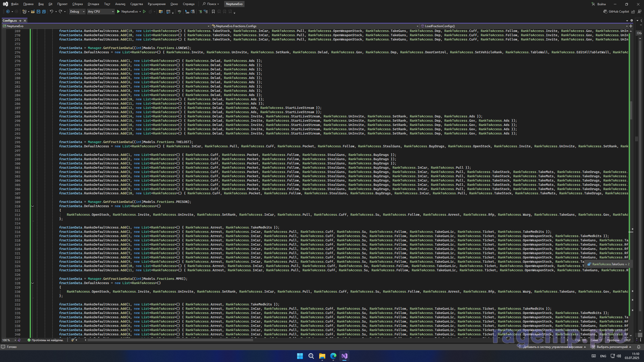The image size is (644, 362).
Task: Click the Undo arrow icon
Action: pos(51,12)
